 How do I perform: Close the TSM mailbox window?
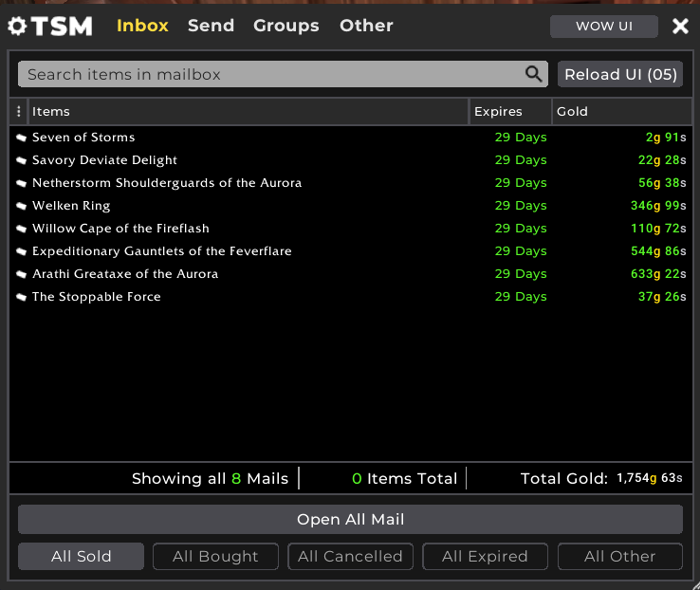680,26
